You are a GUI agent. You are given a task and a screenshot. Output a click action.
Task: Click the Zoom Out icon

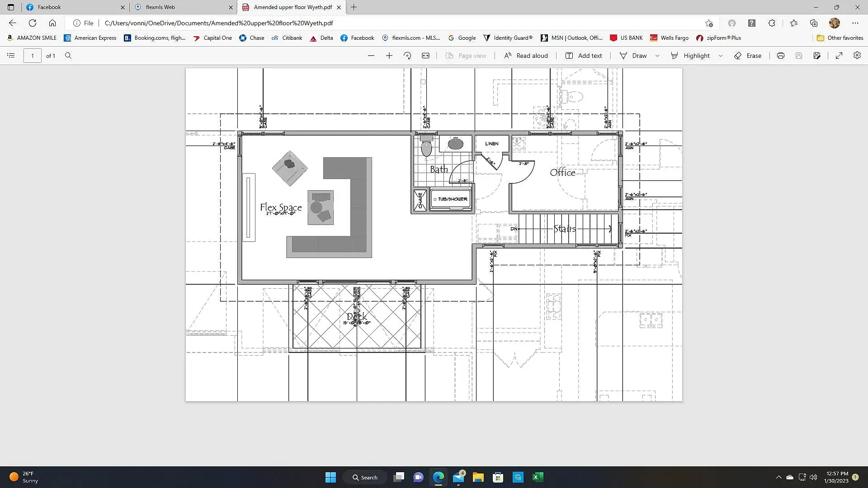370,56
